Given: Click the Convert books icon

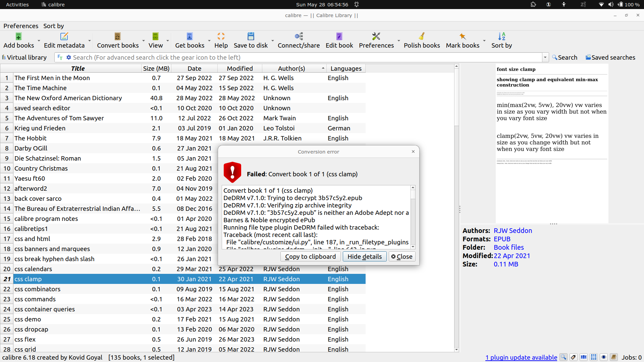Looking at the screenshot, I should click(x=117, y=37).
